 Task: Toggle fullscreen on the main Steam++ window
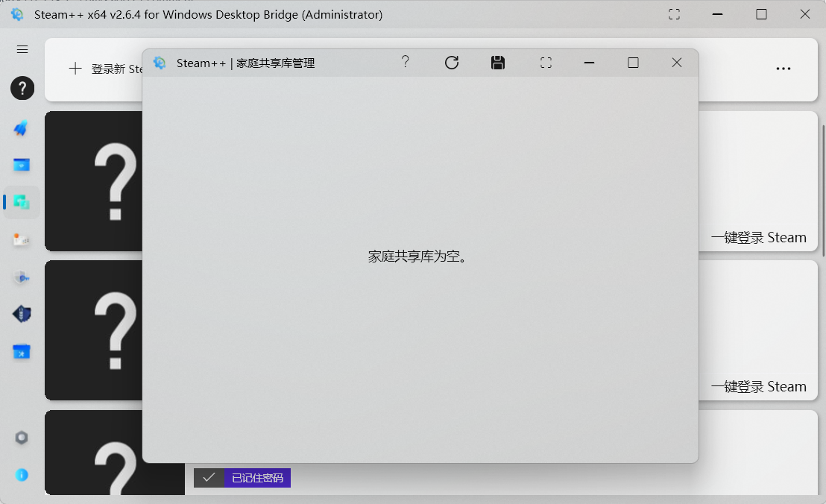[x=673, y=13]
